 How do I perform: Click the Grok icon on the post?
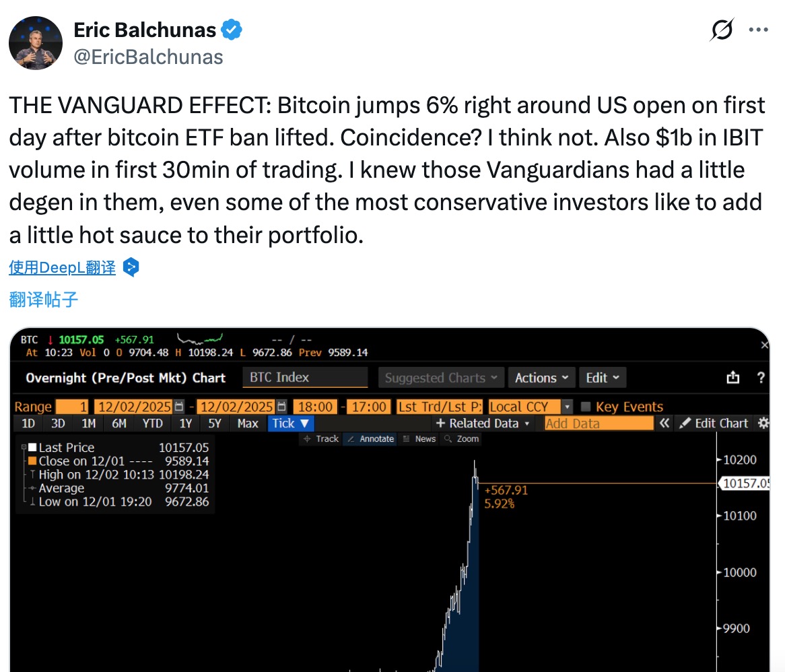722,31
